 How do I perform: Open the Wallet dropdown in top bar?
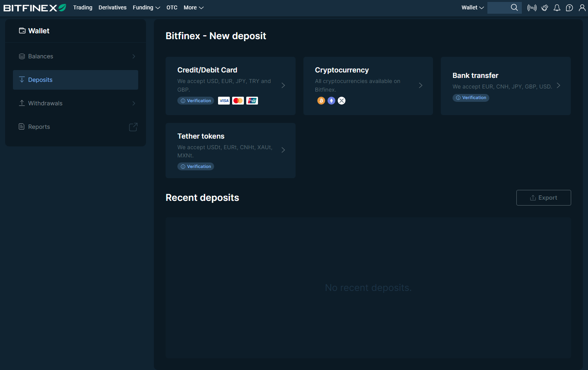coord(473,7)
